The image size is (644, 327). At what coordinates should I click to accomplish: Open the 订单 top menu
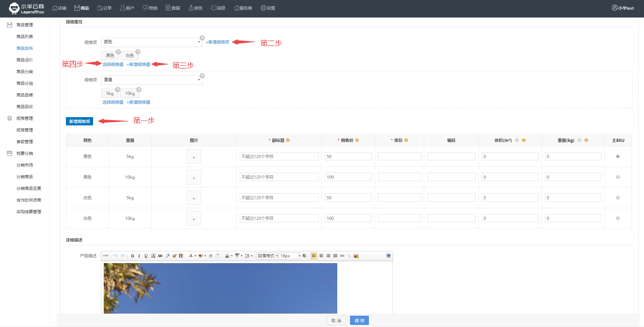[104, 8]
